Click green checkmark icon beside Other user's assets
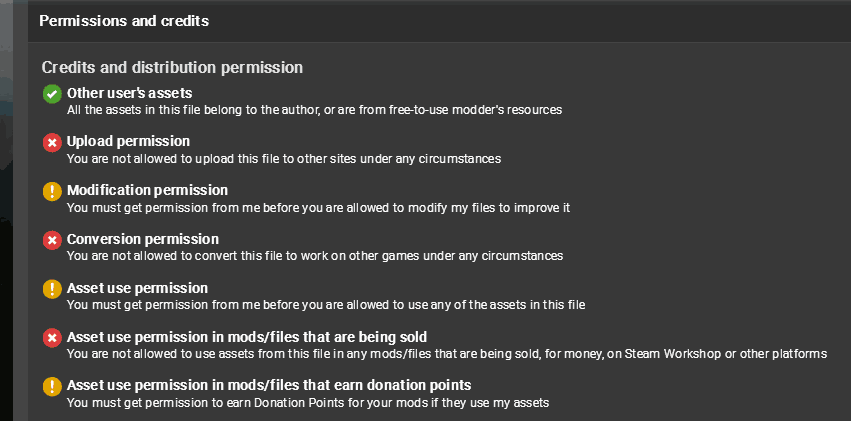The image size is (851, 421). coord(52,94)
